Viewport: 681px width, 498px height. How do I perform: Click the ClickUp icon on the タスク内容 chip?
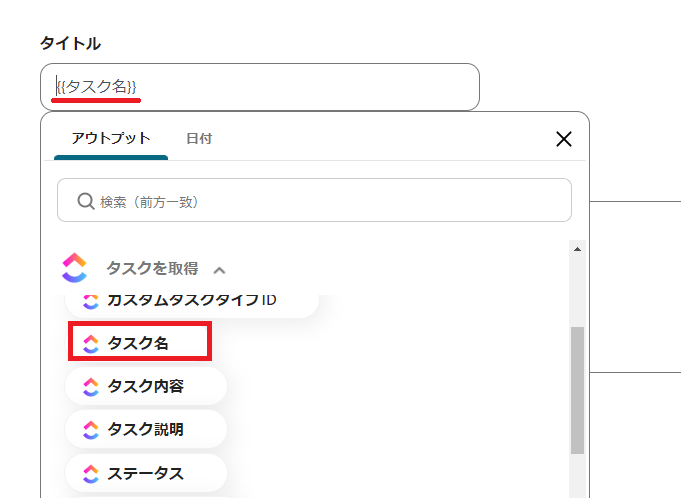pos(91,386)
